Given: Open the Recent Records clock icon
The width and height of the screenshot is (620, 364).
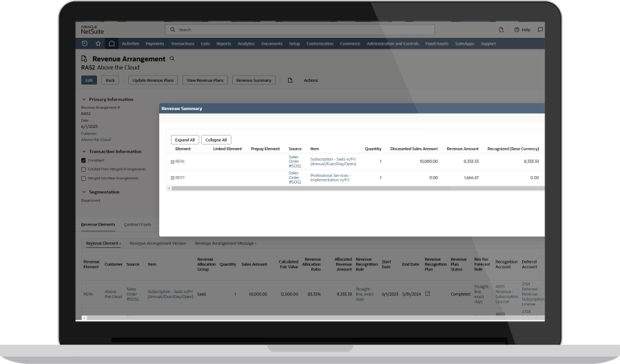Looking at the screenshot, I should pos(85,43).
